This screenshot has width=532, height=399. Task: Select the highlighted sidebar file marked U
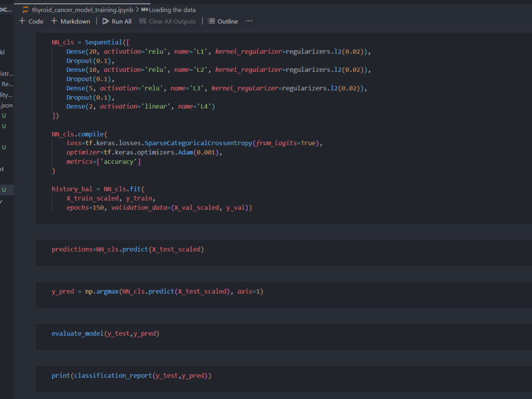pyautogui.click(x=7, y=190)
